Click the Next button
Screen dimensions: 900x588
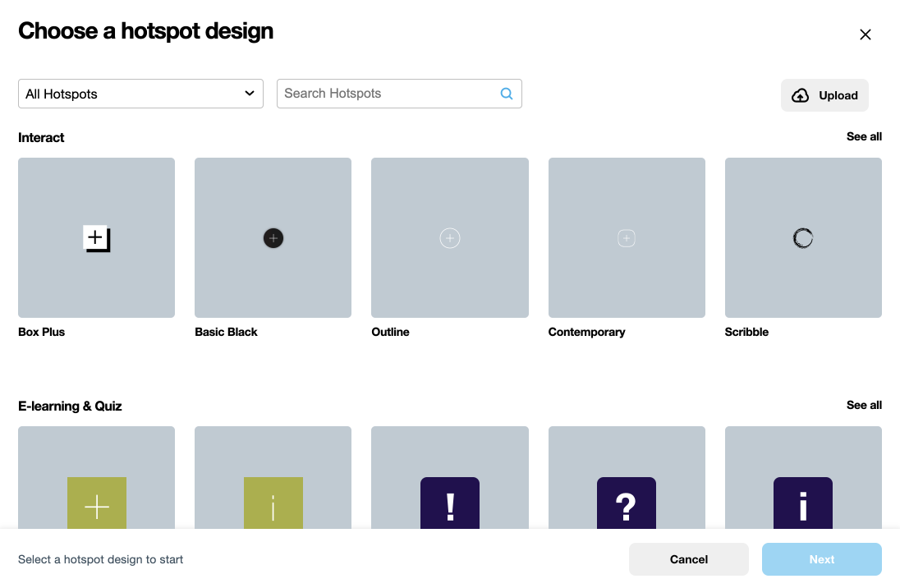coord(821,559)
